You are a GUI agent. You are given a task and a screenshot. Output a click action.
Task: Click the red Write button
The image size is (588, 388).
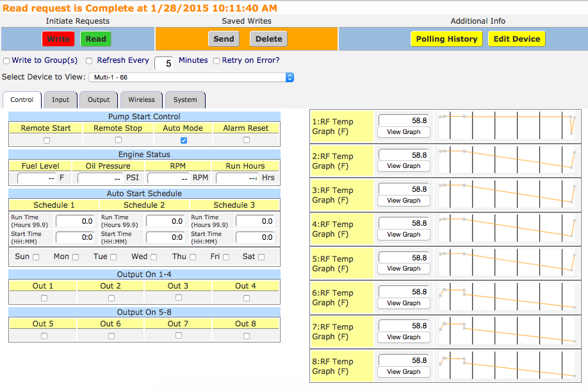[x=58, y=39]
